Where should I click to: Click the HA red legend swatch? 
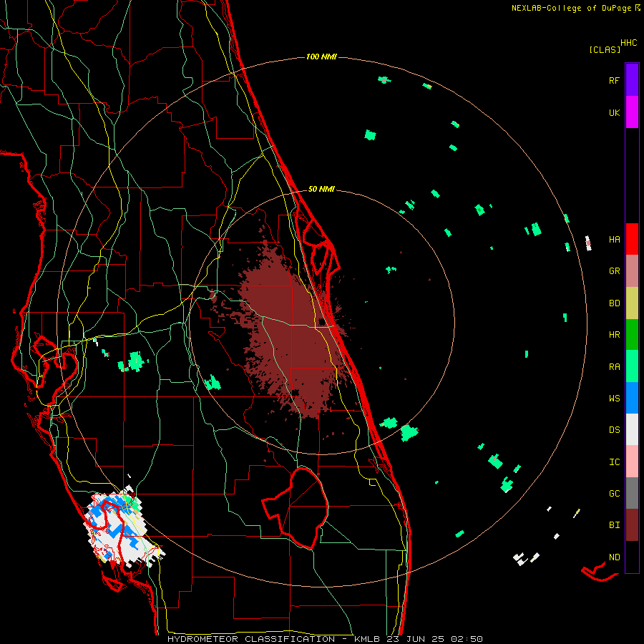632,239
